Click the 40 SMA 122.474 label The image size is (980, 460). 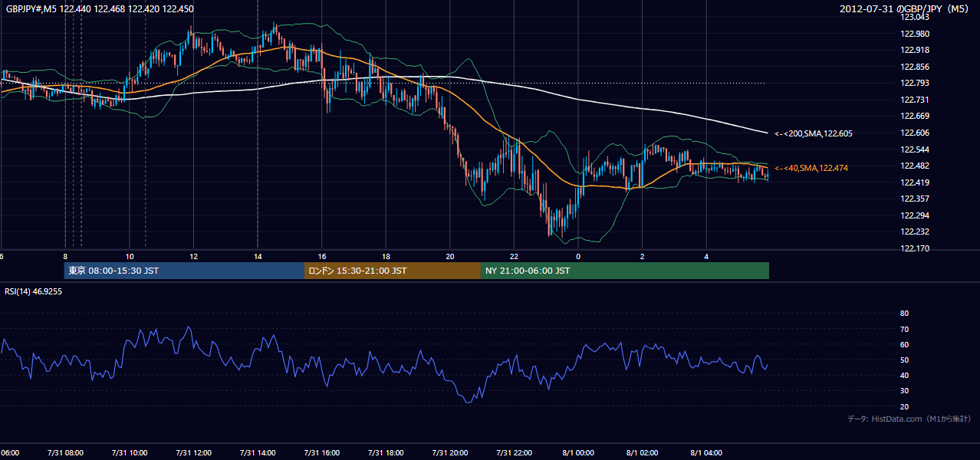[x=811, y=168]
